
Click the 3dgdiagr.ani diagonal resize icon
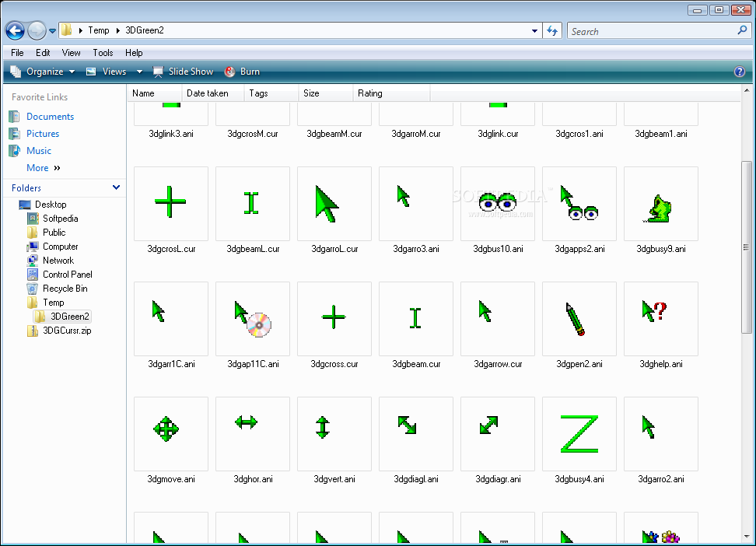tap(498, 434)
